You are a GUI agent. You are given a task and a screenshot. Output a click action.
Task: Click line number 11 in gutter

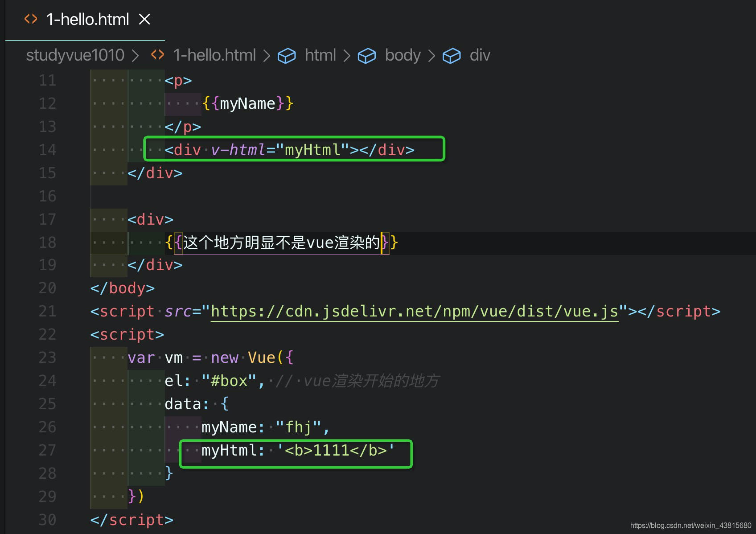tap(47, 80)
